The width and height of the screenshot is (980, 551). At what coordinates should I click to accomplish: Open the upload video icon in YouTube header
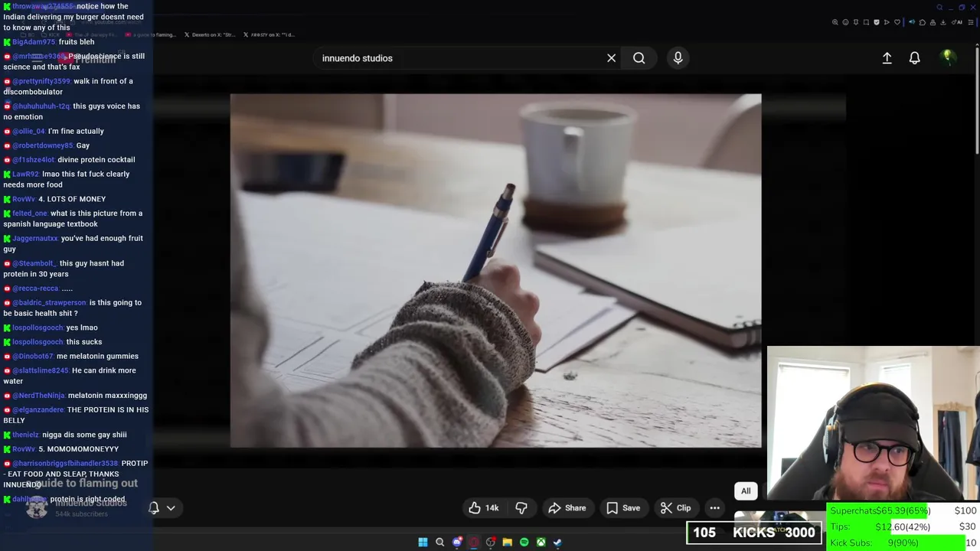(x=887, y=58)
